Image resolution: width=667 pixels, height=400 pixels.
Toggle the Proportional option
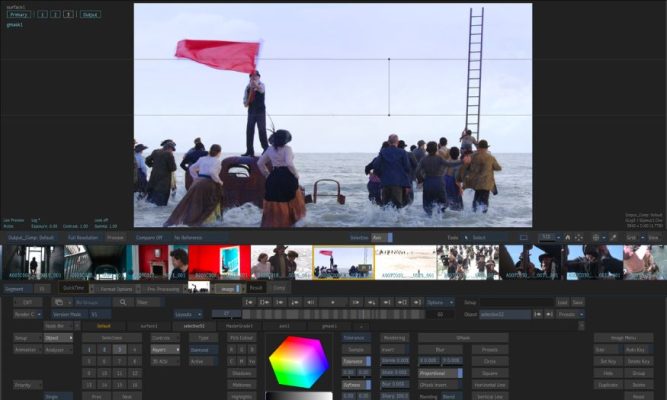[434, 371]
